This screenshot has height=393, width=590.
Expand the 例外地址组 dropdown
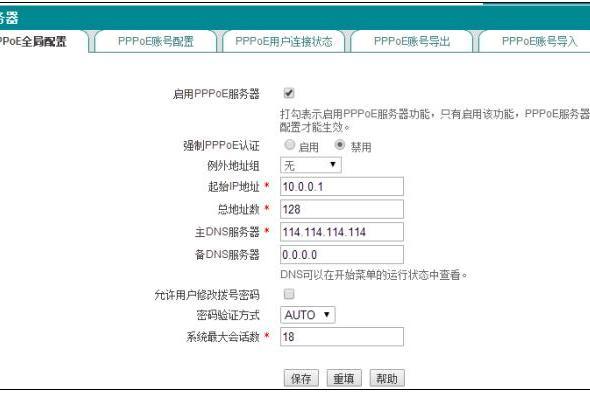pyautogui.click(x=311, y=165)
